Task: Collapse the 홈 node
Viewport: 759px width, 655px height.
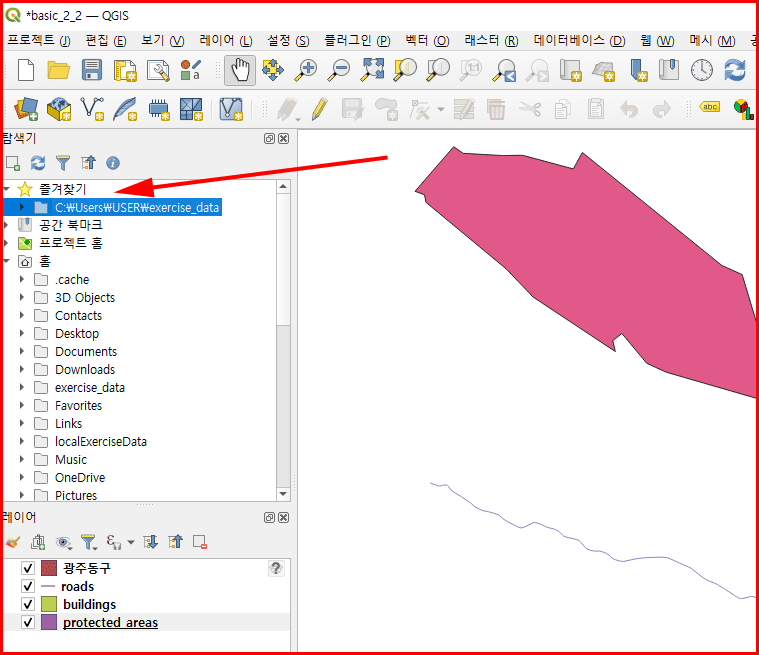Action: click(7, 261)
